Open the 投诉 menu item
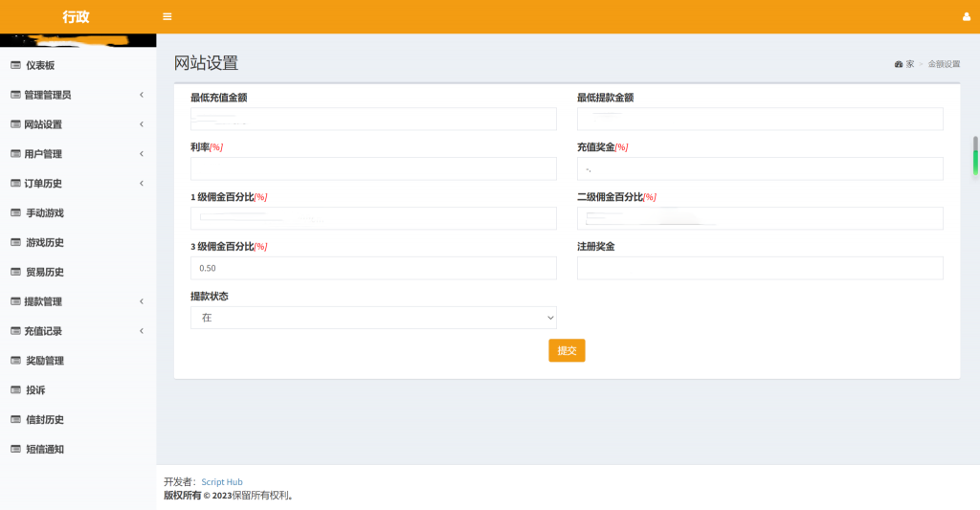The width and height of the screenshot is (980, 510). click(x=35, y=390)
